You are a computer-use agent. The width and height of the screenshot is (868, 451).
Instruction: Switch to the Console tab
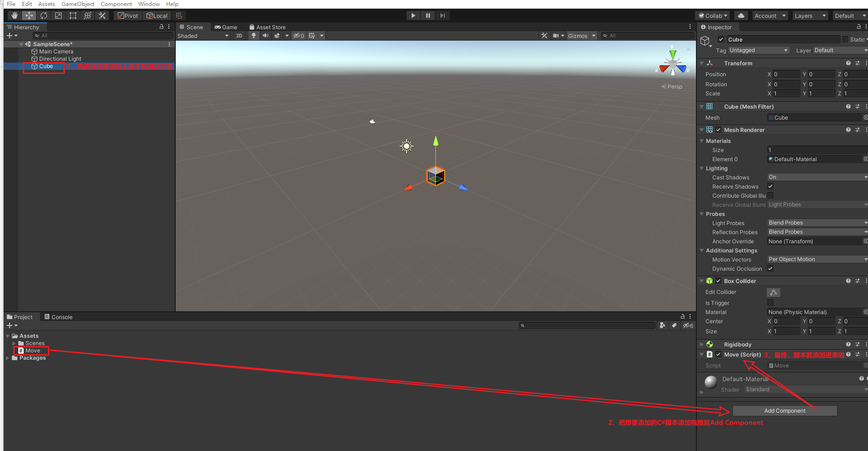click(x=58, y=317)
